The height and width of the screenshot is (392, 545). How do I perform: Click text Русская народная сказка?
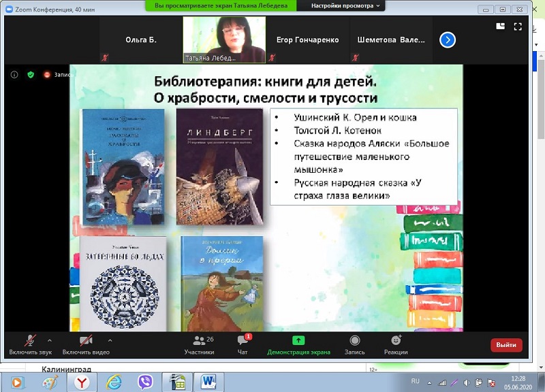351,182
